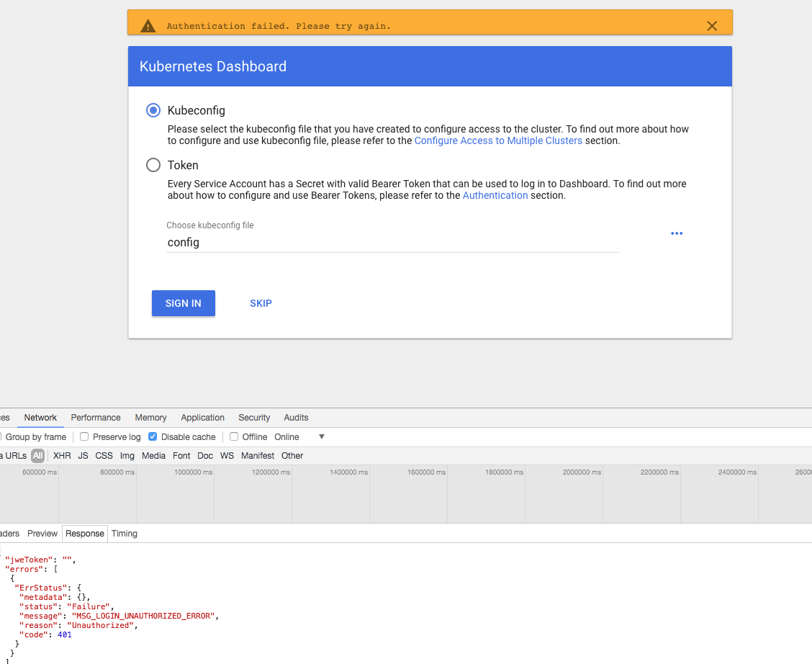Filter requests by XHR
Viewport: 812px width, 664px height.
[62, 456]
